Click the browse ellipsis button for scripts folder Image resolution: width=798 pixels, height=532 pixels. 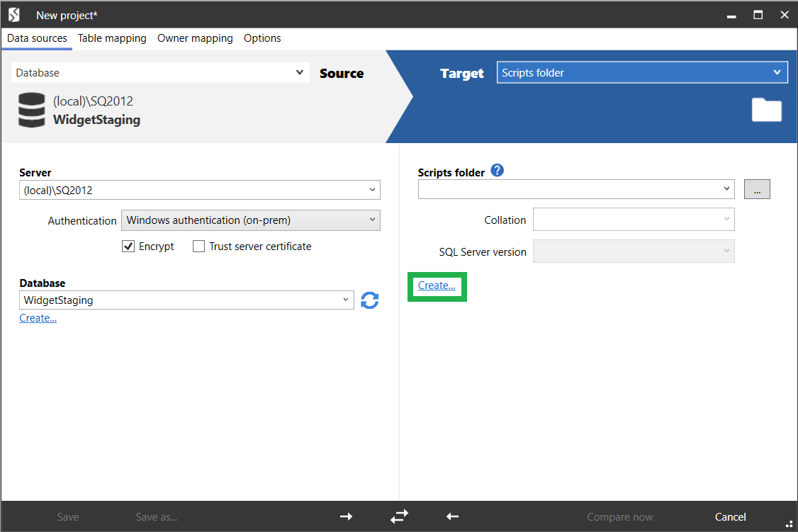pyautogui.click(x=757, y=189)
